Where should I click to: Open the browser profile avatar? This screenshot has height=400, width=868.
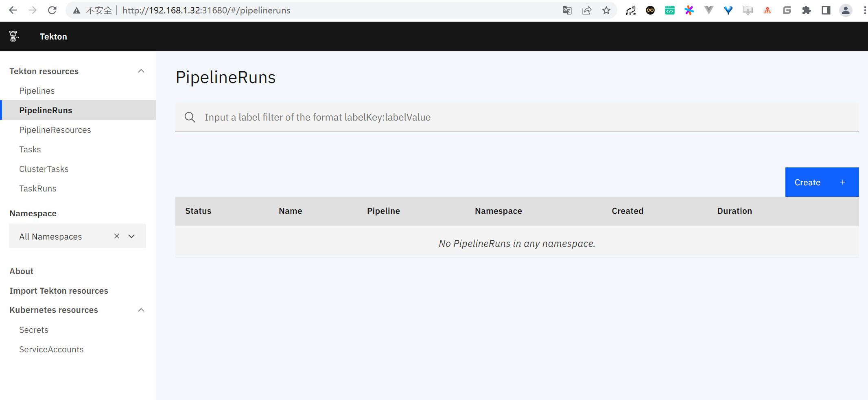(846, 10)
